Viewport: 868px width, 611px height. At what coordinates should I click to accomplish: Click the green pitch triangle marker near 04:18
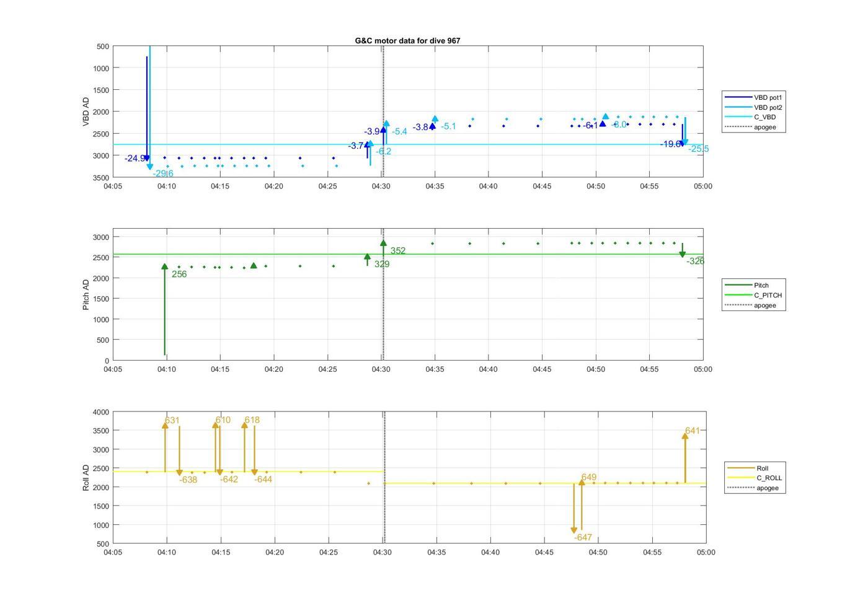(254, 266)
